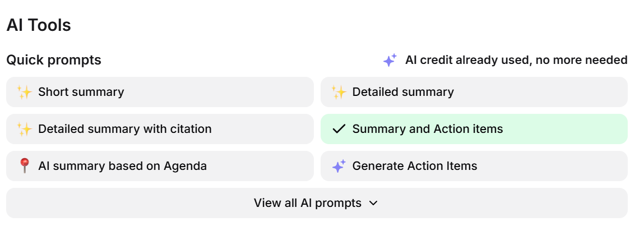Click the checkmark icon on Summary and Action items

click(339, 129)
